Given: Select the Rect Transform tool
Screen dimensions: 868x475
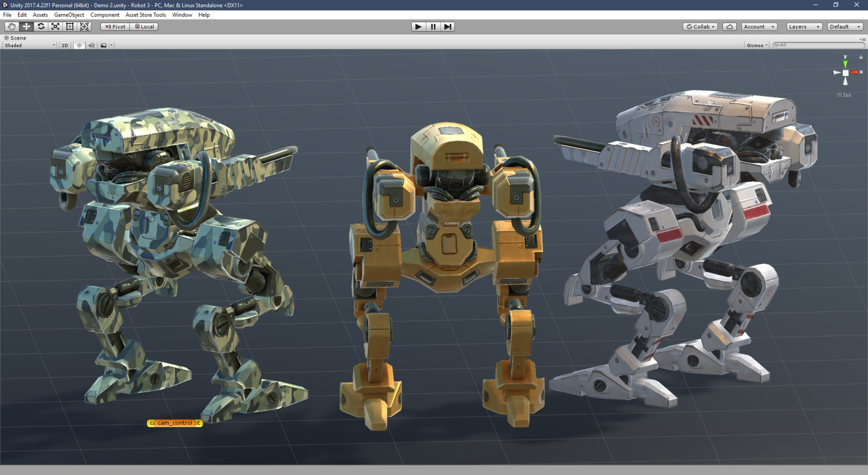Looking at the screenshot, I should click(x=70, y=27).
